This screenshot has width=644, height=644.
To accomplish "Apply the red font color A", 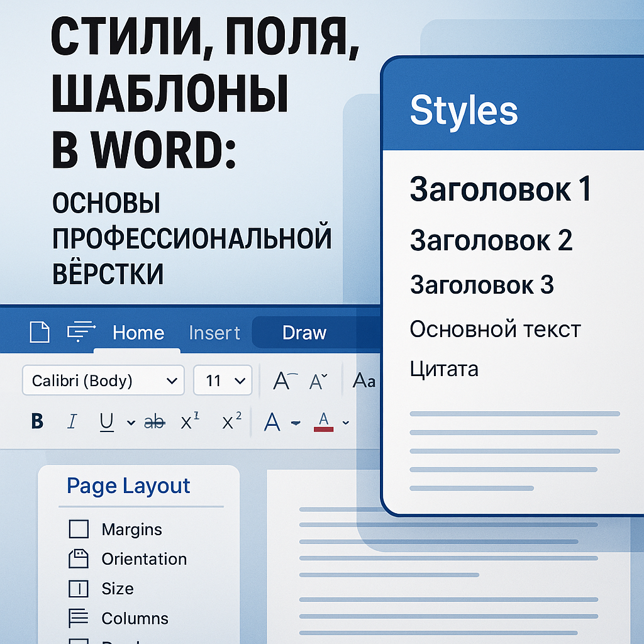I will pos(324,422).
